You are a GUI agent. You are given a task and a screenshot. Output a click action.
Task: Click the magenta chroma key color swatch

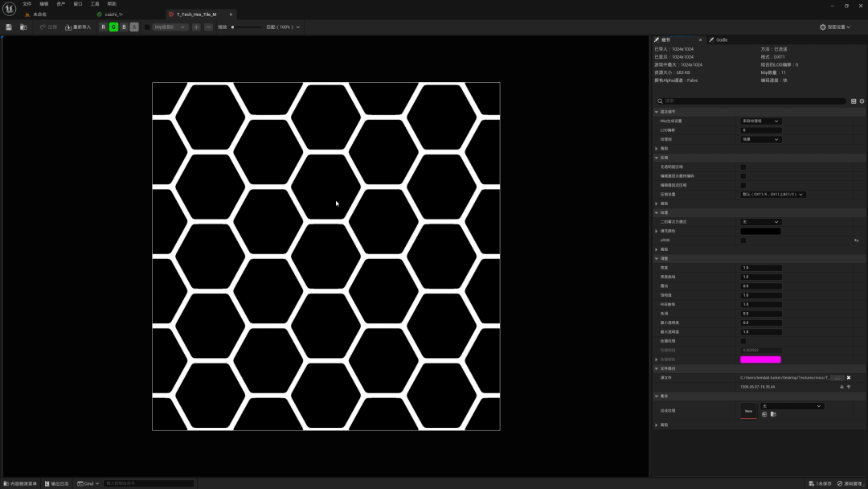760,360
